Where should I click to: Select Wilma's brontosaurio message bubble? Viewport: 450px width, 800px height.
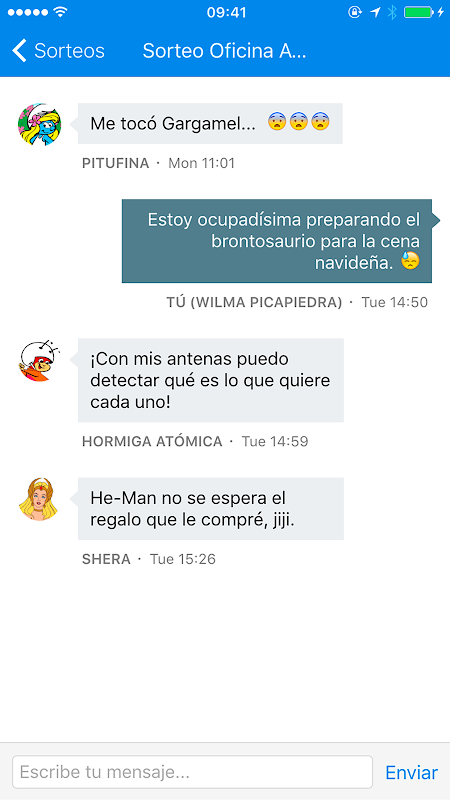click(x=277, y=241)
